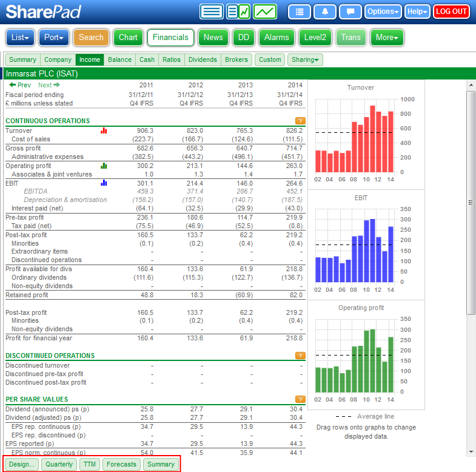This screenshot has height=472, width=476.
Task: Select the Income tab
Action: point(90,59)
